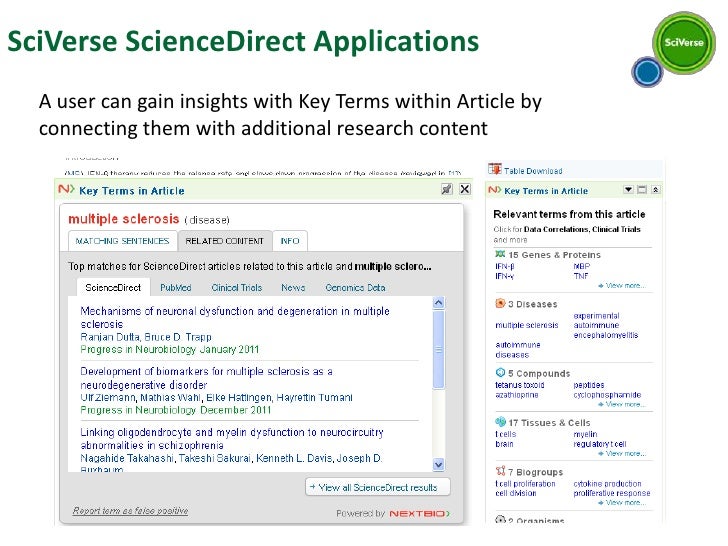The image size is (728, 546).
Task: Click NextBio logo beside sidebar Key Terms
Action: tap(494, 190)
